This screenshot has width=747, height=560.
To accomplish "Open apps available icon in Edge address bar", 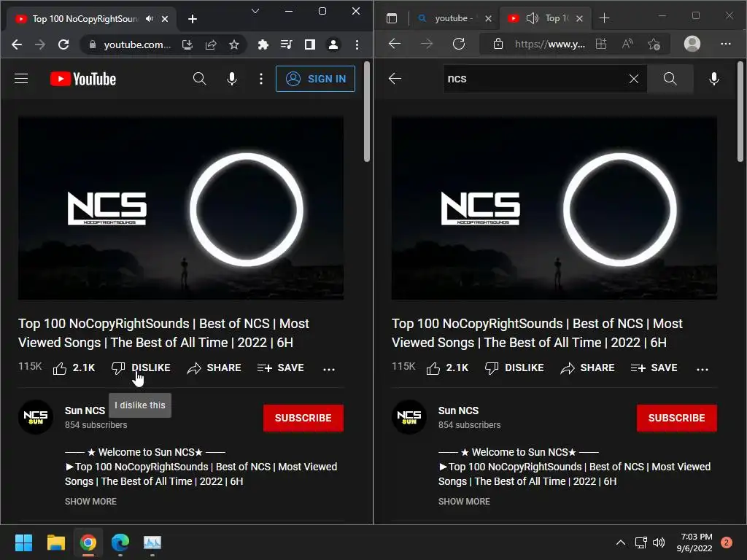I will (x=601, y=44).
